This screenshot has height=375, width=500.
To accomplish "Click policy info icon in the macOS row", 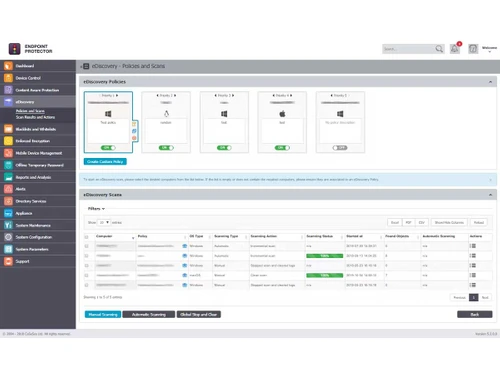I will (185, 275).
